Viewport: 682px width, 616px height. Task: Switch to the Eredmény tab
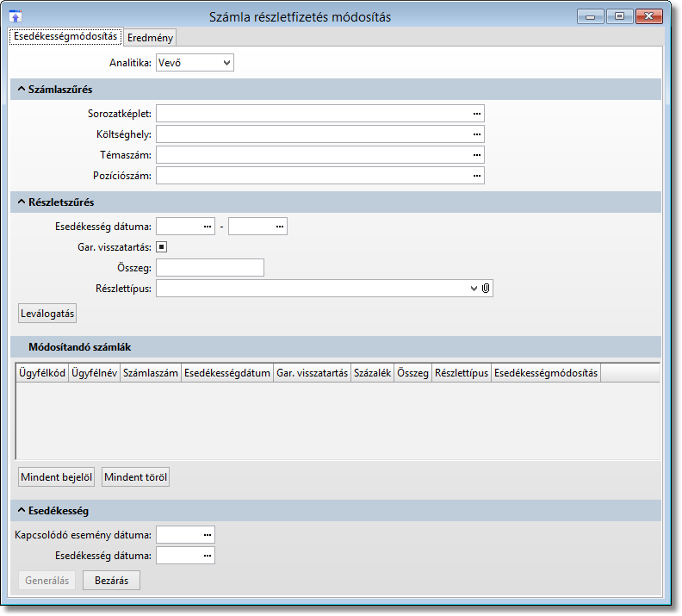150,37
